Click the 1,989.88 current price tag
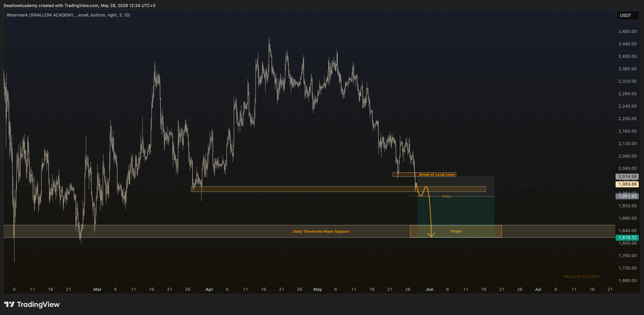Viewport: 644px width, 315px height. 627,184
